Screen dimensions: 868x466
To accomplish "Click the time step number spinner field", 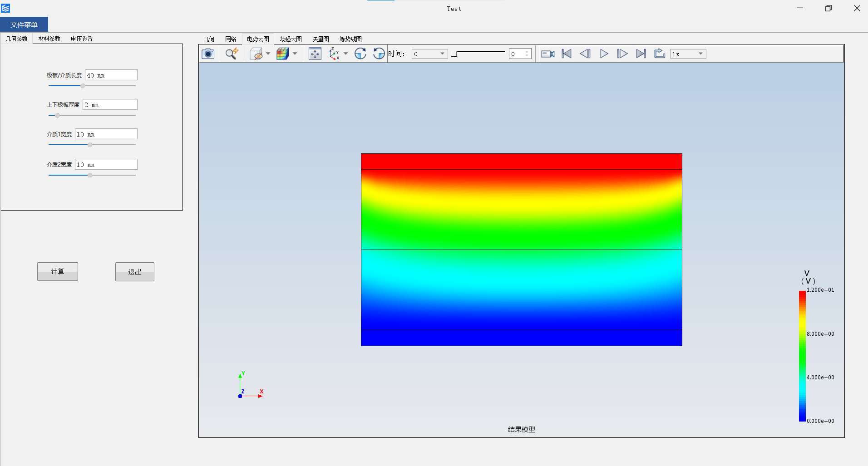I will point(520,54).
